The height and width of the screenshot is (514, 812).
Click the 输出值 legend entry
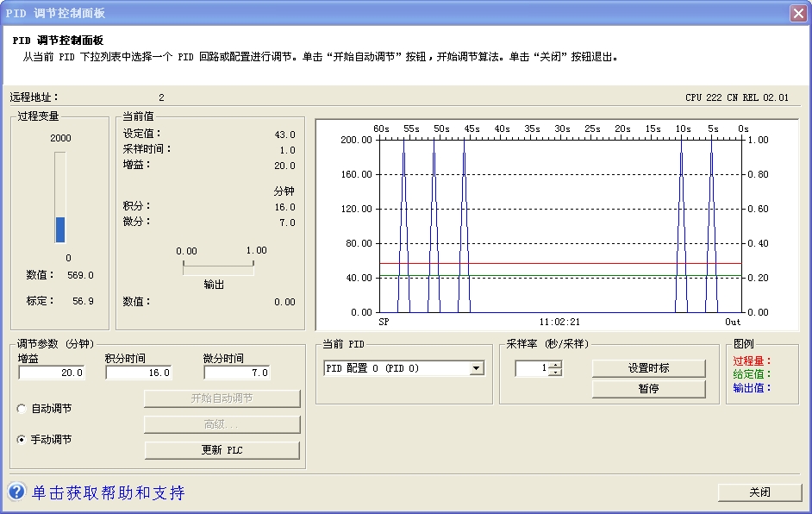coord(752,387)
